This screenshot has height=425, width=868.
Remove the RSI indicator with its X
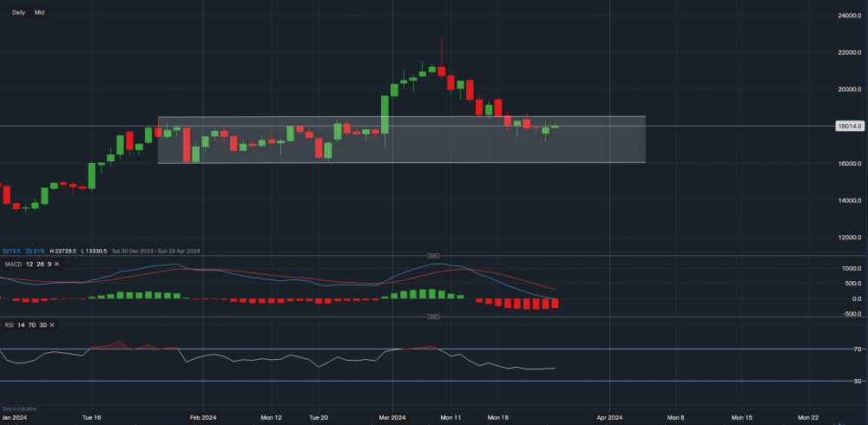coord(52,324)
